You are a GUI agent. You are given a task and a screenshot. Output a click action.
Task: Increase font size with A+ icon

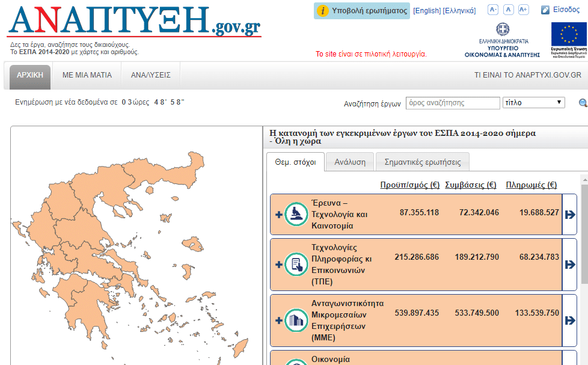(524, 10)
